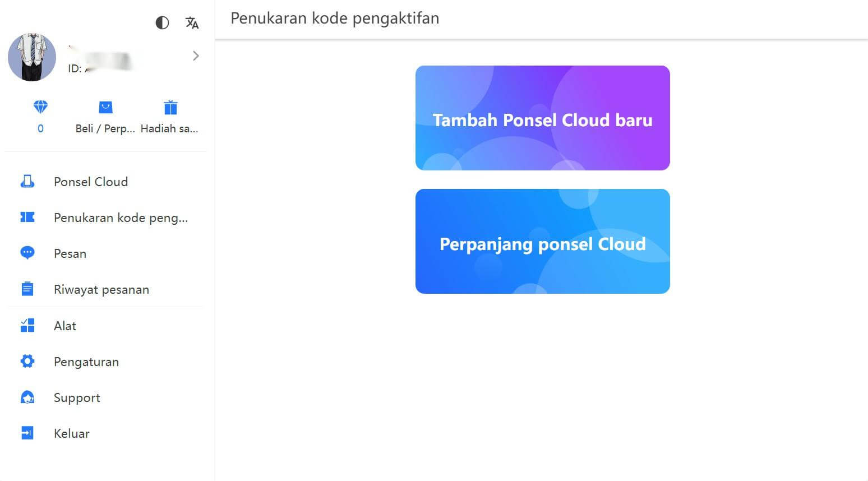Switch to the Penukaran kode pengaktifan page

coord(121,217)
